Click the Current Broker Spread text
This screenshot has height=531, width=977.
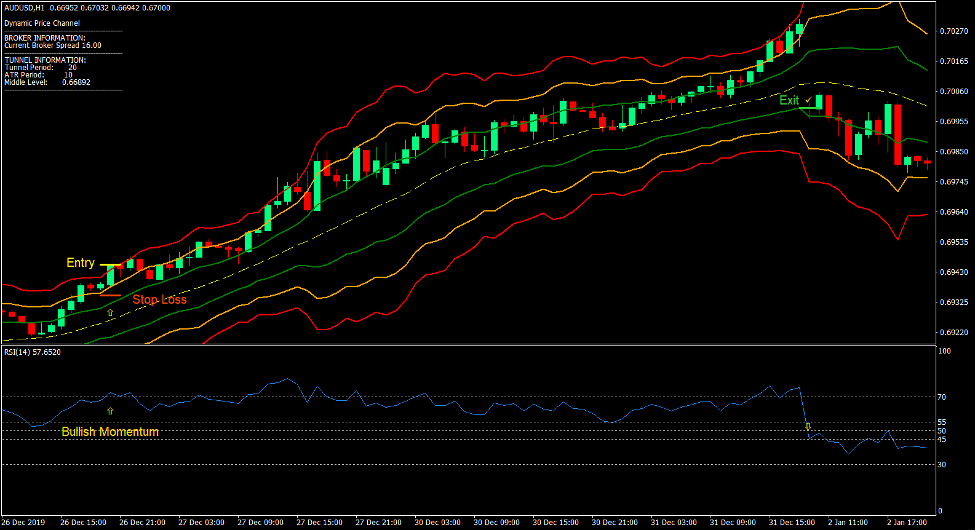[x=53, y=45]
